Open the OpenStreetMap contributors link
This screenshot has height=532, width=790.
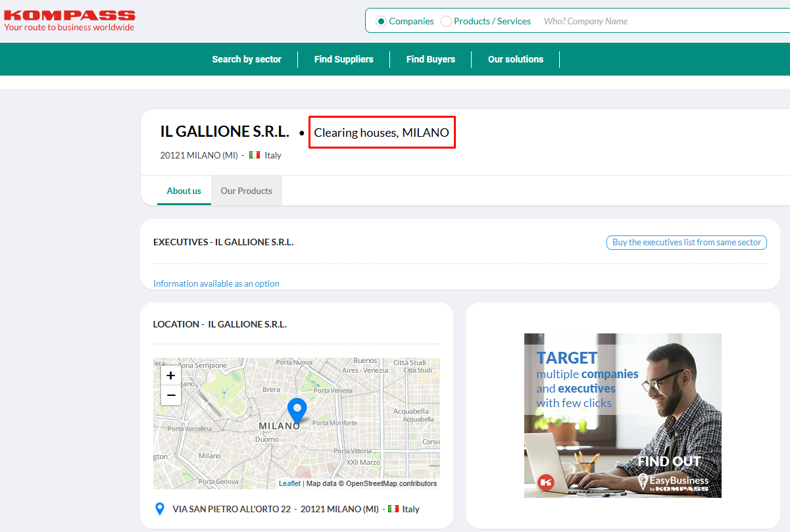coord(391,483)
